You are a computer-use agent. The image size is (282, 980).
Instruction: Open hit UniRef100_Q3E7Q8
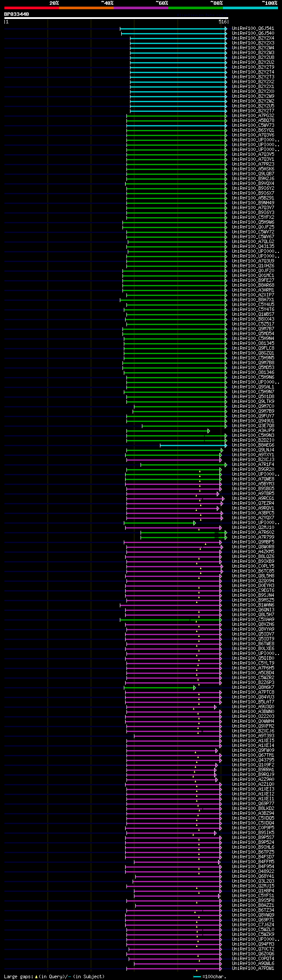(x=253, y=425)
